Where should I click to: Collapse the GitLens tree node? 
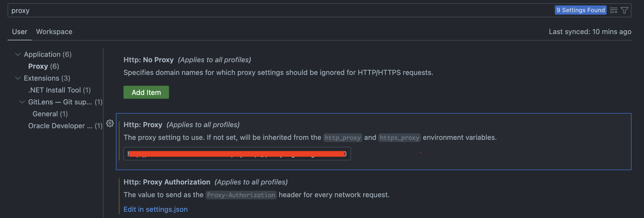22,102
